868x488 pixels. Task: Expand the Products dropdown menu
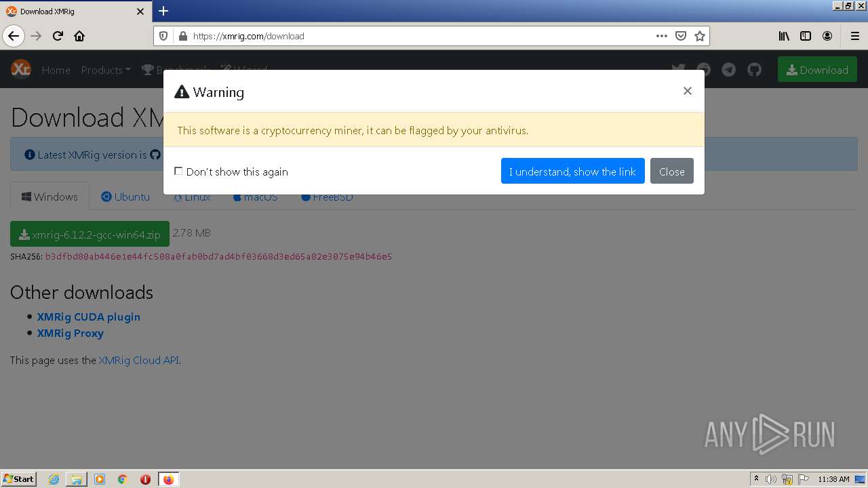(106, 70)
